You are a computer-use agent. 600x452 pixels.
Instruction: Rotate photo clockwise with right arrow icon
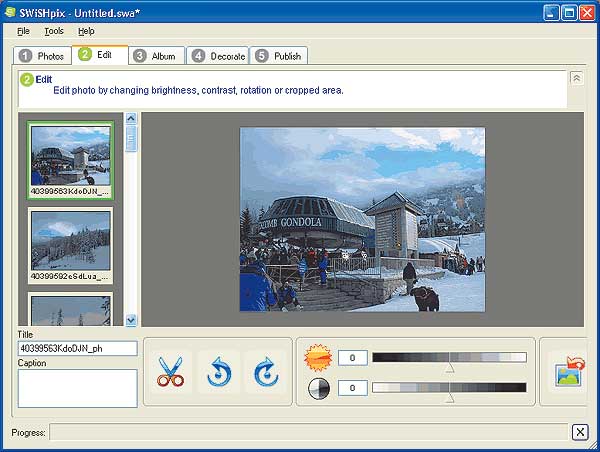(x=265, y=372)
